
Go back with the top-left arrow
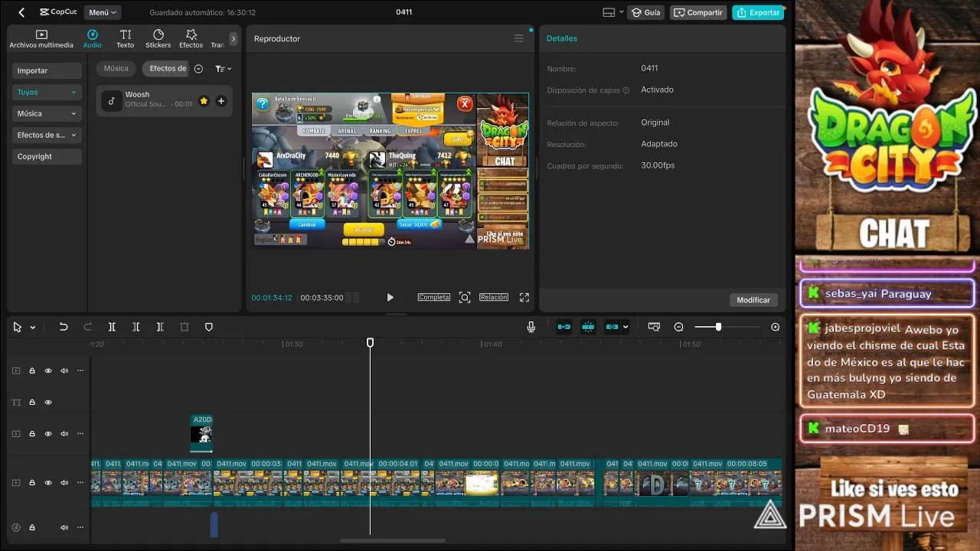click(21, 12)
